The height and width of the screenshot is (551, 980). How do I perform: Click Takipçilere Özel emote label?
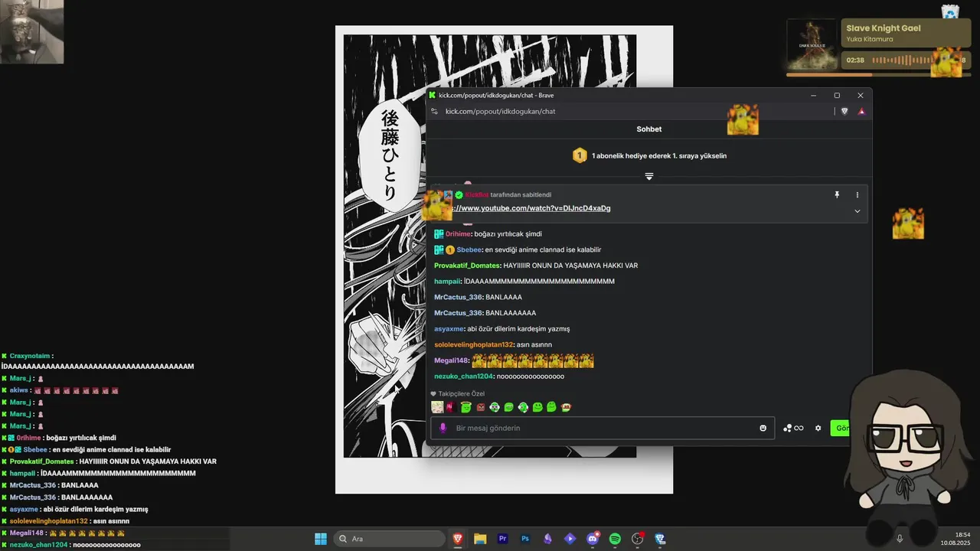[x=461, y=393]
